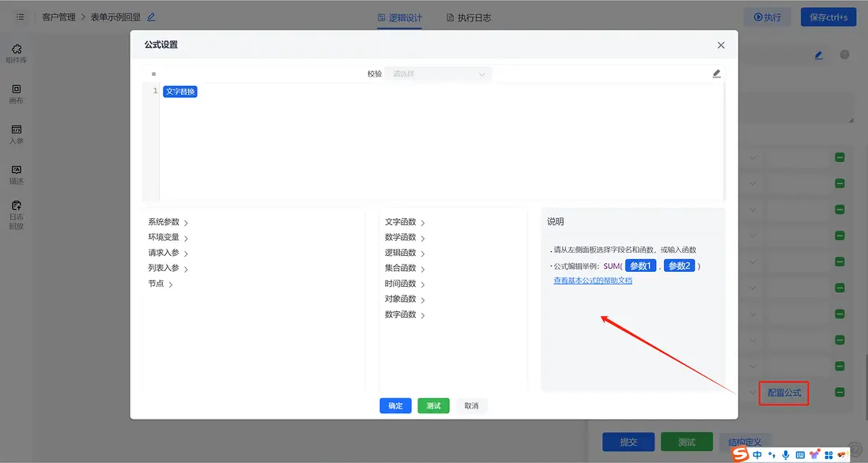Open the 组件库 sidebar panel
Image resolution: width=868 pixels, height=463 pixels.
16,54
